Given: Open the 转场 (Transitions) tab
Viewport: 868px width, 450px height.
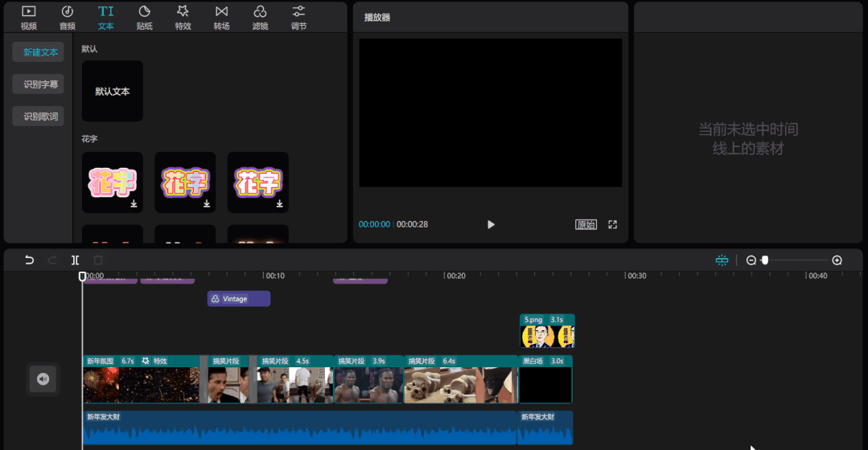Looking at the screenshot, I should [221, 17].
